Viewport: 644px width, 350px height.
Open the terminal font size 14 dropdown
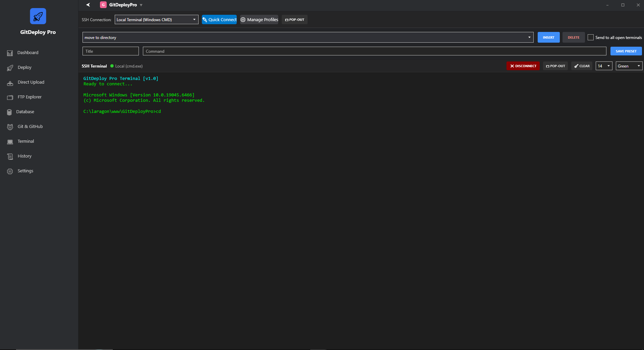(x=603, y=66)
